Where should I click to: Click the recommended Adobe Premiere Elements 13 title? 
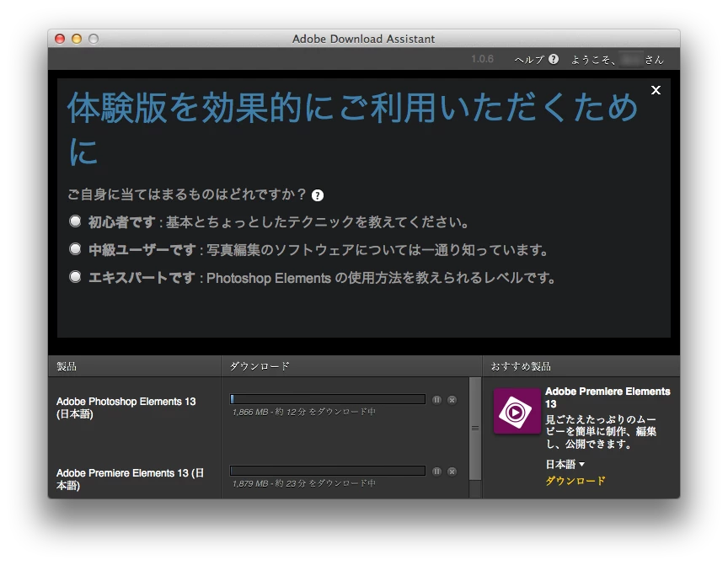[x=608, y=397]
